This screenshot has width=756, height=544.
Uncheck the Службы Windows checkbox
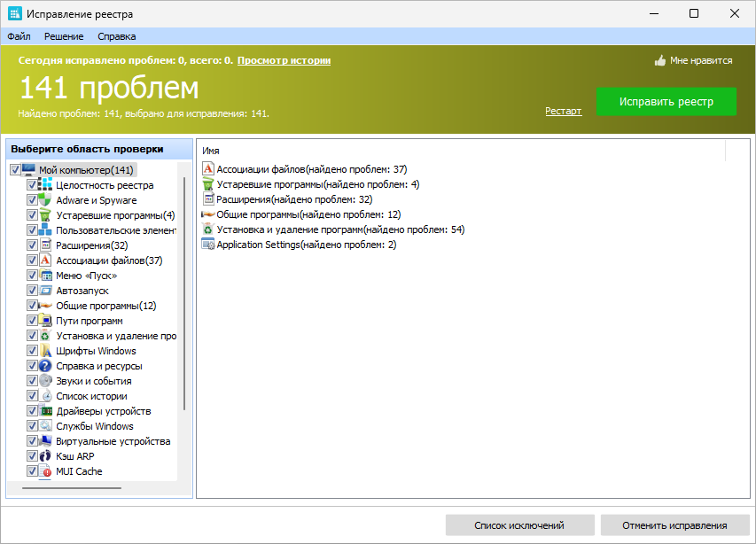(31, 425)
